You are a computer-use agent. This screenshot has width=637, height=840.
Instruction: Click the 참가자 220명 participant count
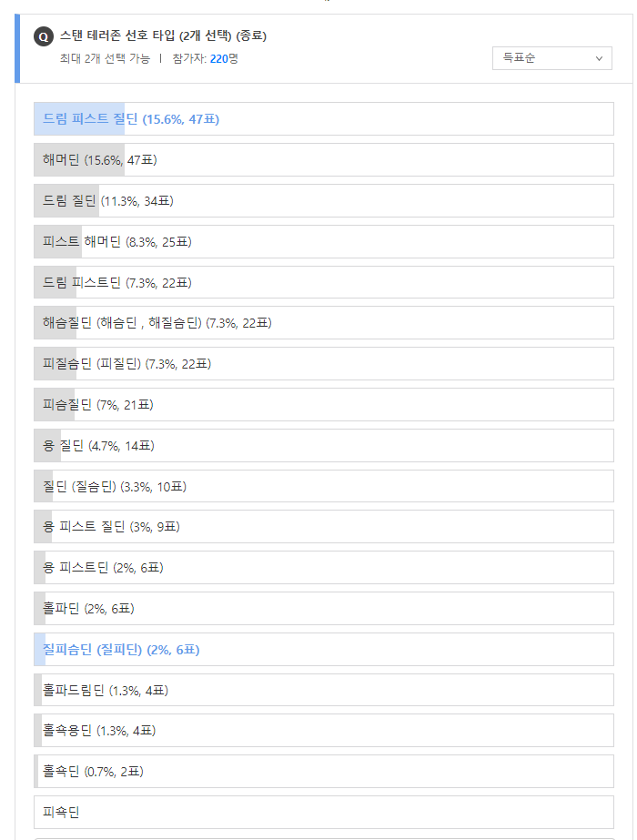(205, 58)
